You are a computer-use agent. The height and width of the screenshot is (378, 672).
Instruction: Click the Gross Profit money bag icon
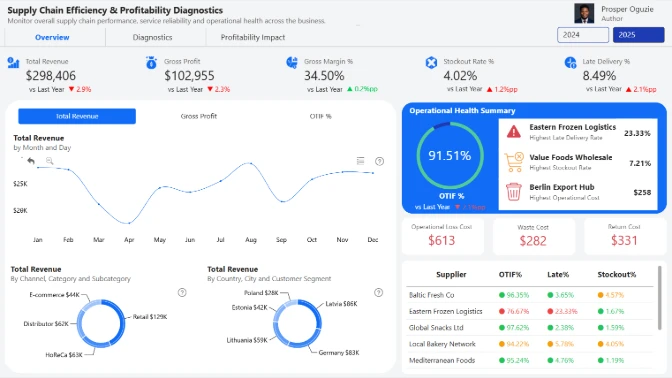(151, 63)
